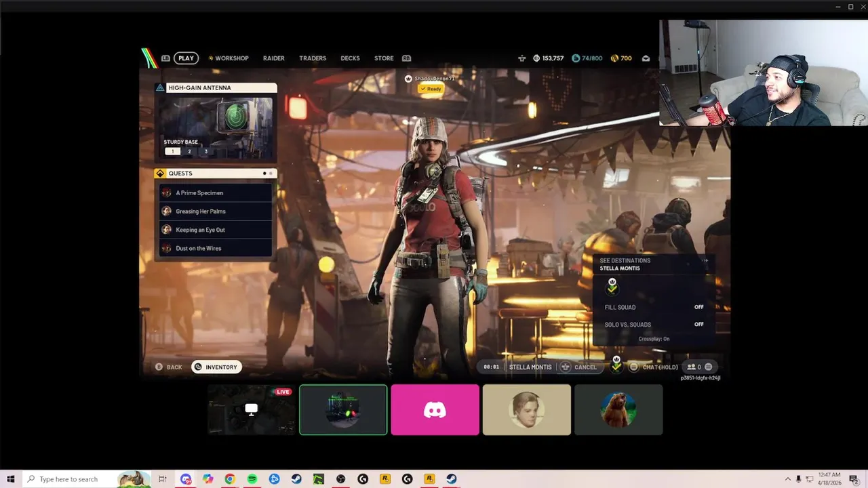Click the ShadowDemon71 player name

[435, 79]
